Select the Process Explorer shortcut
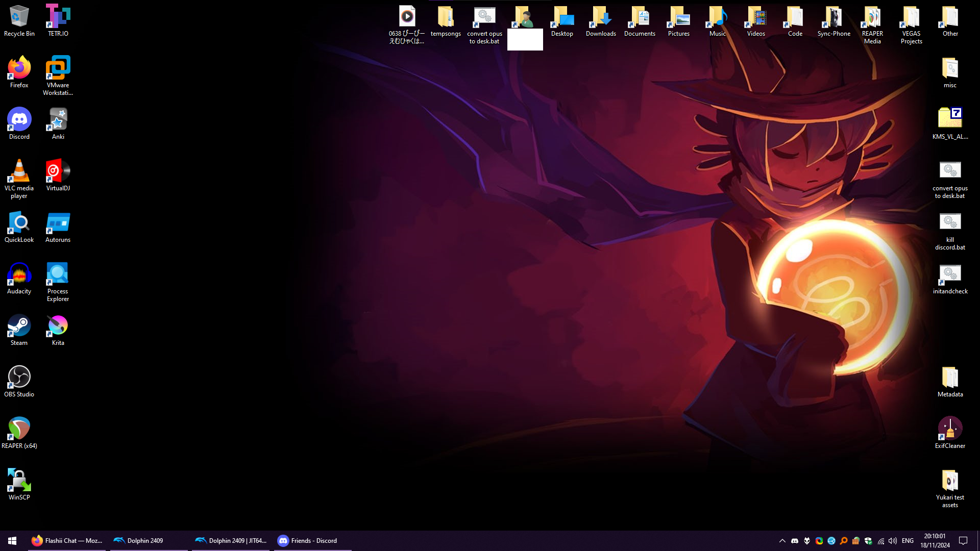Screen dimensions: 980x551 click(x=58, y=282)
